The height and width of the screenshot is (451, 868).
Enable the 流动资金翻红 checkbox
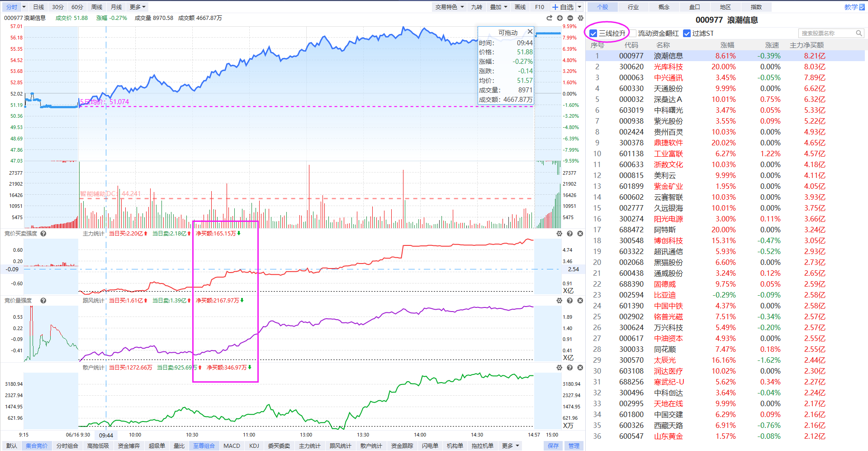[x=633, y=34]
